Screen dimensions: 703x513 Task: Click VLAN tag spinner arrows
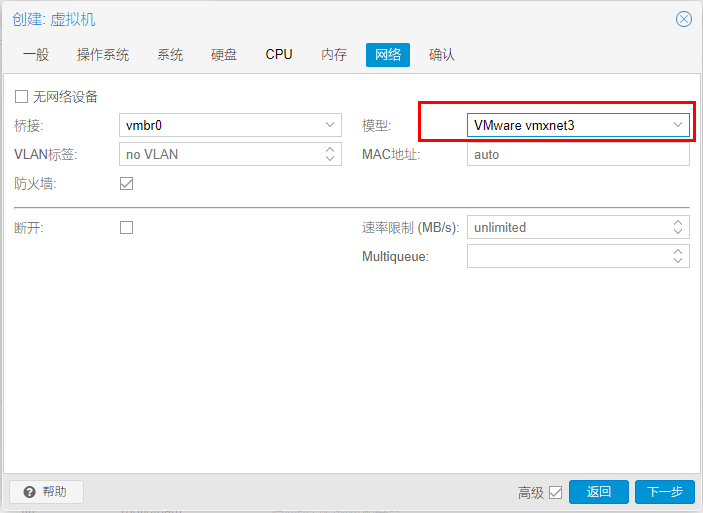[x=330, y=154]
